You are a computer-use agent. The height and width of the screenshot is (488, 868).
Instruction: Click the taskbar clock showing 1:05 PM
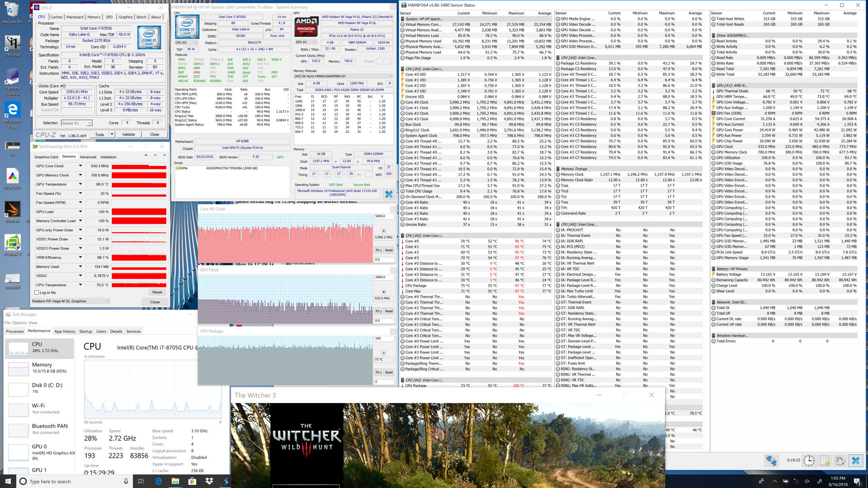tap(838, 481)
